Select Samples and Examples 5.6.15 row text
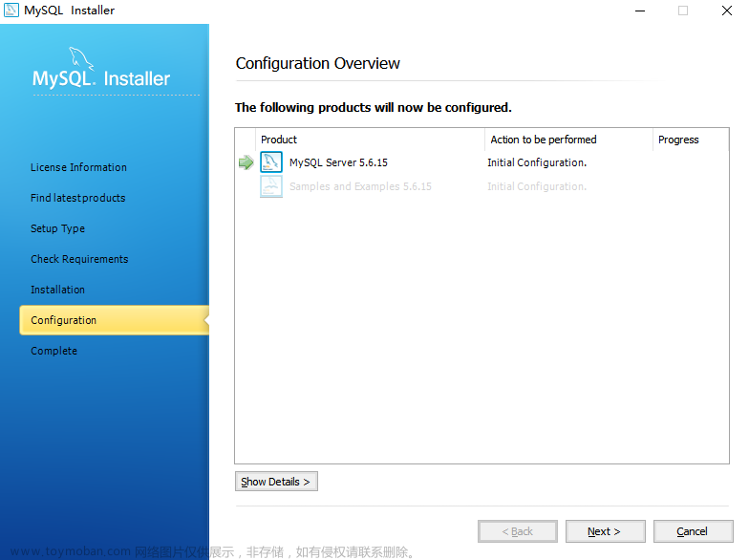 click(361, 186)
